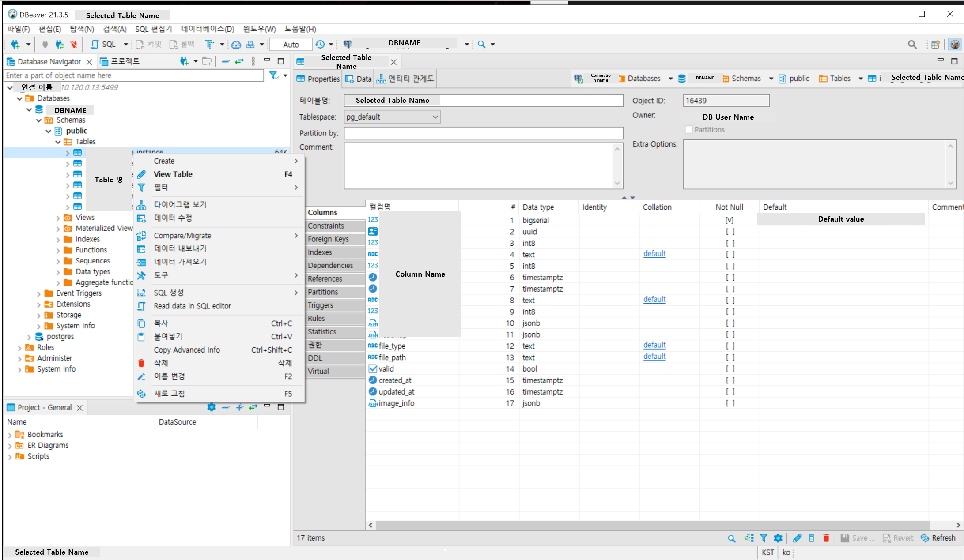This screenshot has height=560, width=964.
Task: Click the settings gear in Project panel
Action: click(x=211, y=407)
